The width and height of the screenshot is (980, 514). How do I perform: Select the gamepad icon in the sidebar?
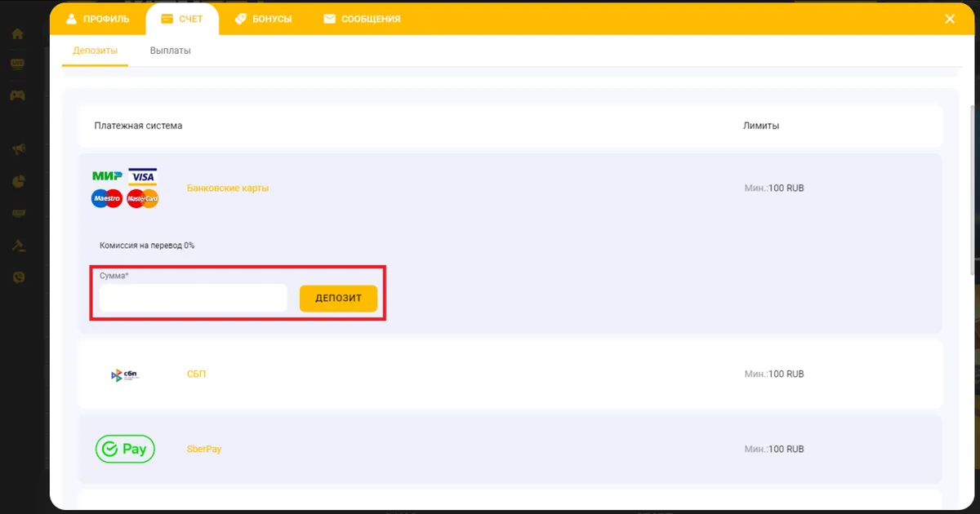coord(17,95)
